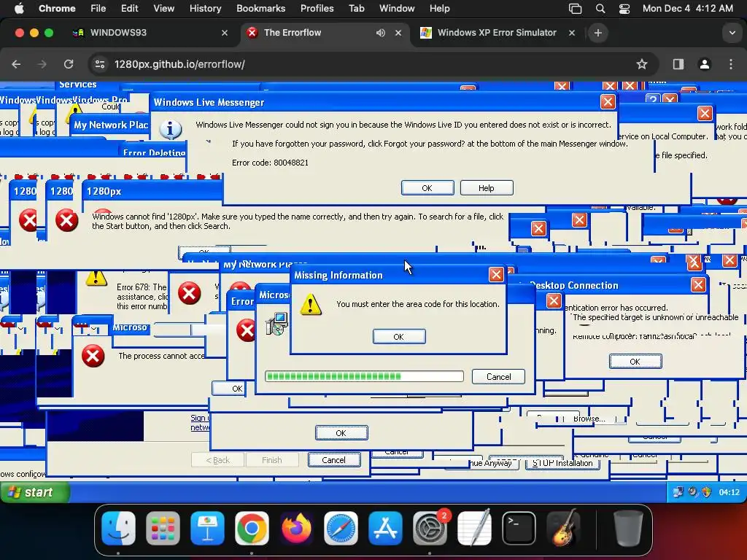View site information icon in address bar
Image resolution: width=747 pixels, height=560 pixels.
[99, 64]
